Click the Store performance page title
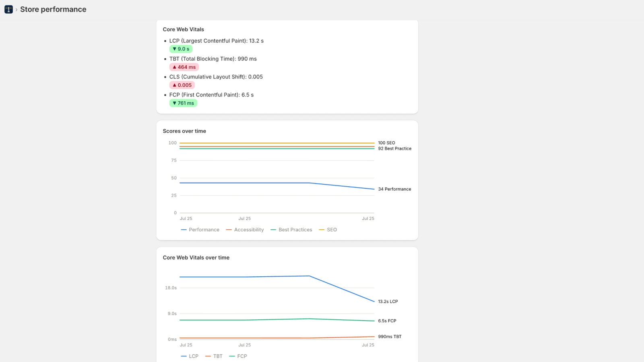Screen dimensions: 644x362 [x=53, y=9]
